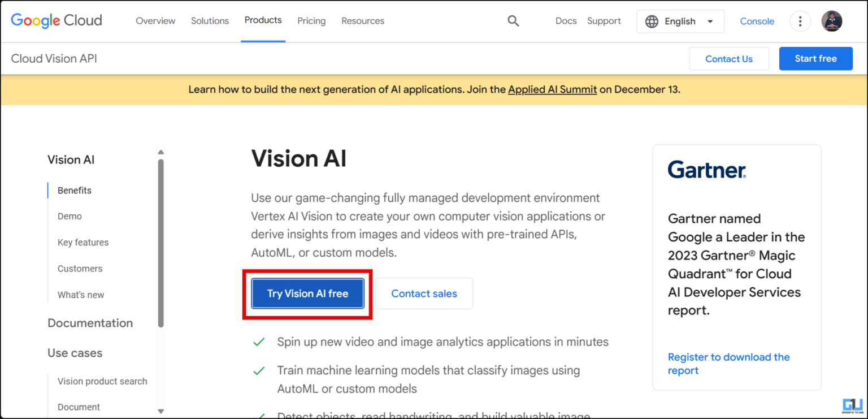Open the Resources menu
The height and width of the screenshot is (419, 868).
(362, 21)
